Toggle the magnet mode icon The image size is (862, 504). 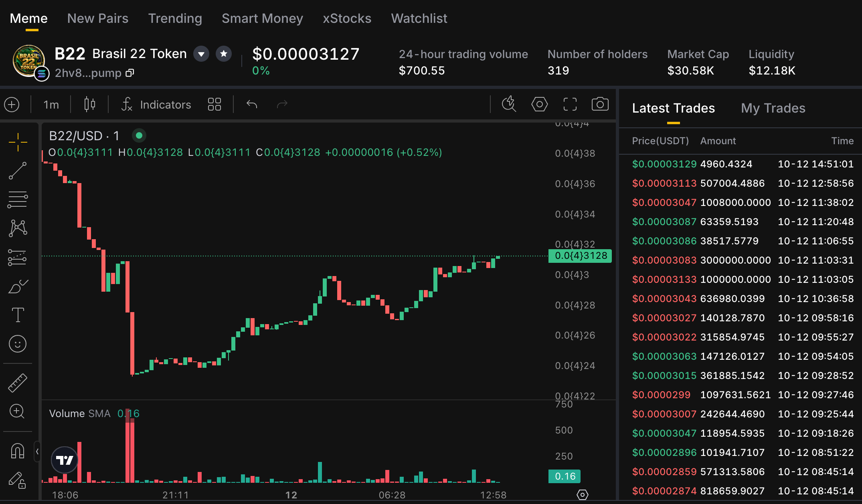[18, 451]
